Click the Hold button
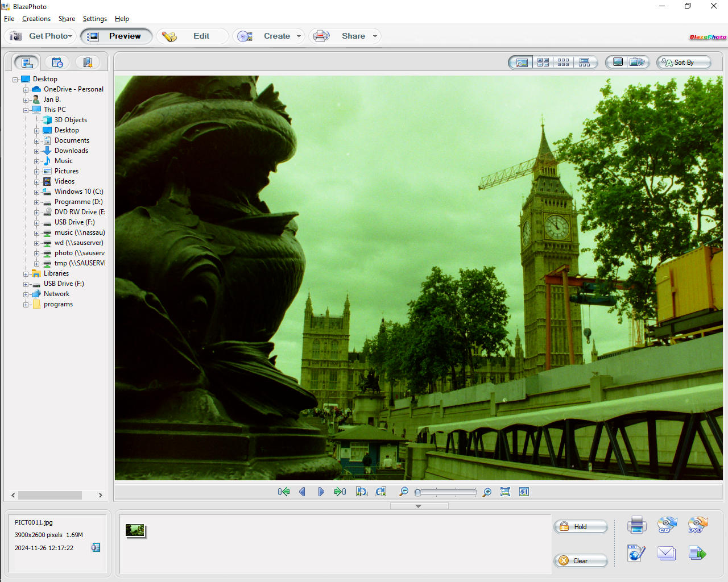Image resolution: width=728 pixels, height=582 pixels. tap(580, 527)
